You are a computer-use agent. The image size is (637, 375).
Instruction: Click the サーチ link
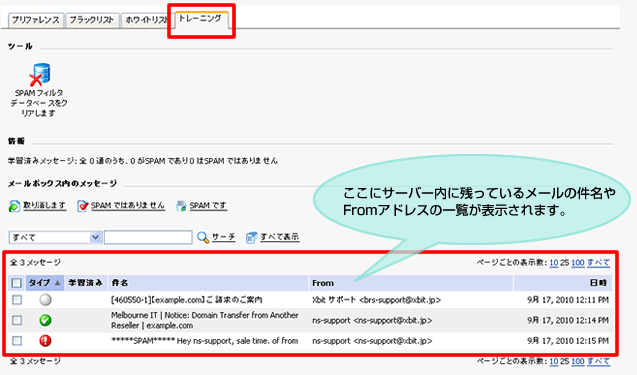[223, 237]
